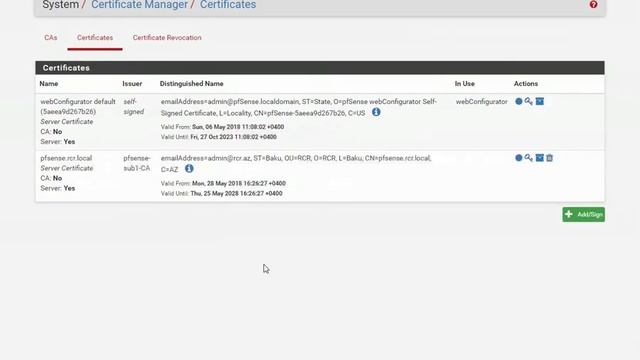Click 'pfsense.rcr.local' certificate name

tap(66, 158)
